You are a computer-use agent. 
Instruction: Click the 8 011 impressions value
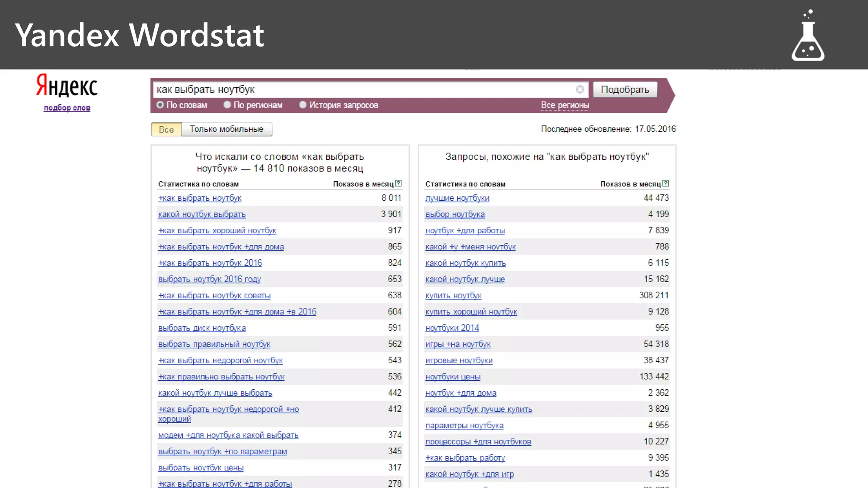[x=391, y=198]
